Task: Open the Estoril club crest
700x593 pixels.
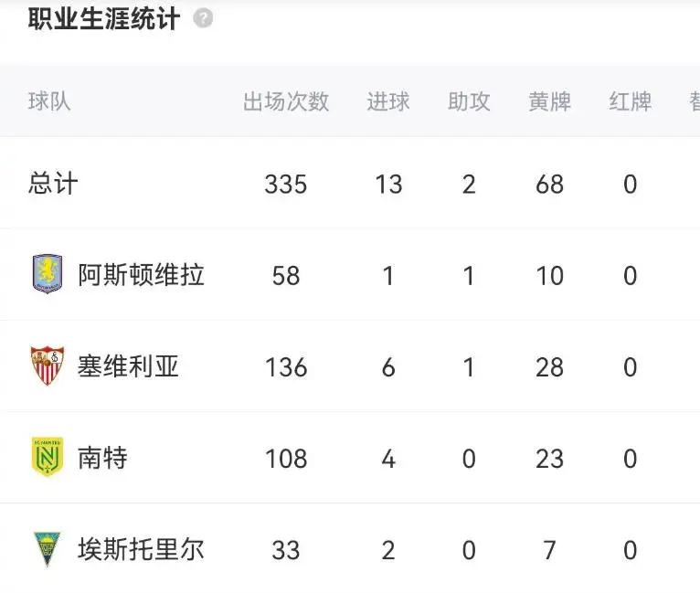Action: [48, 549]
